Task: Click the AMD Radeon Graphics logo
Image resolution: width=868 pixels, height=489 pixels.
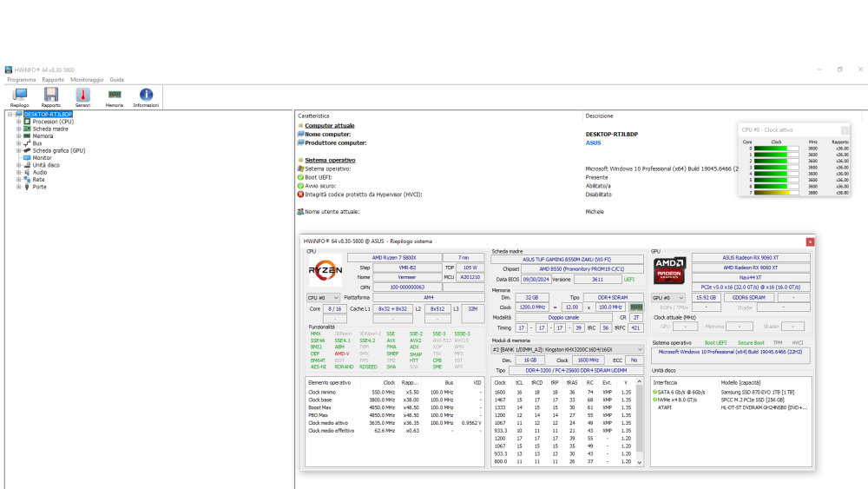Action: [x=669, y=270]
